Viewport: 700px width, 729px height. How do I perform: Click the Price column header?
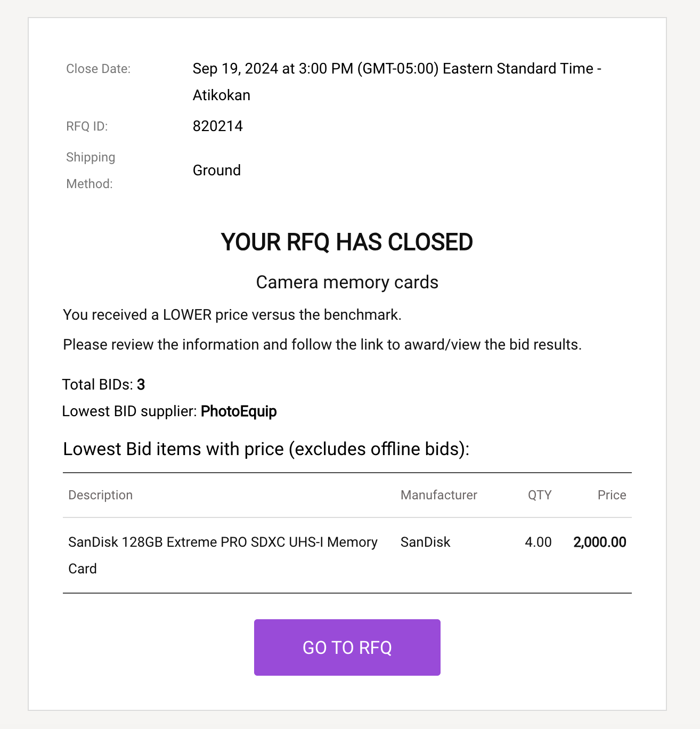click(612, 495)
